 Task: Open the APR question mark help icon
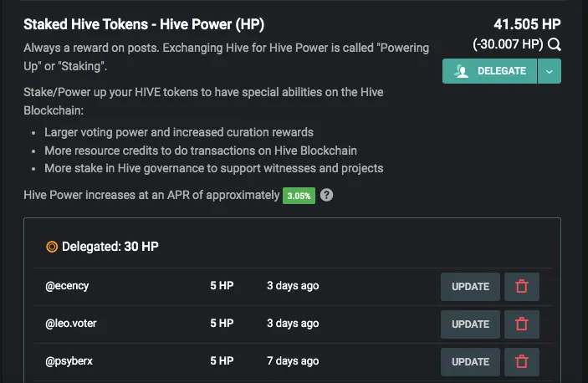coord(327,195)
